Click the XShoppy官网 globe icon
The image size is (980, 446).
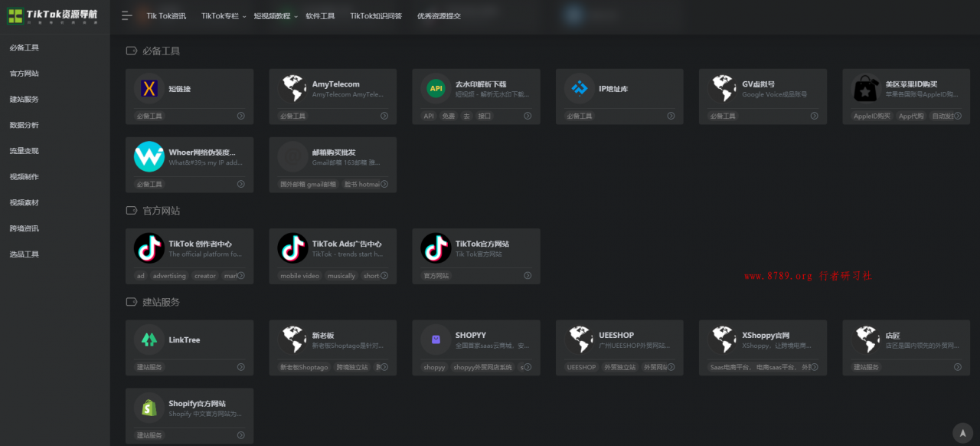[x=723, y=339]
